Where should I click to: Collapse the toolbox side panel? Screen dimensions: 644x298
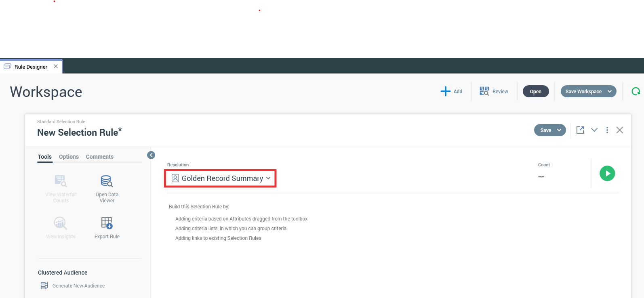click(151, 155)
